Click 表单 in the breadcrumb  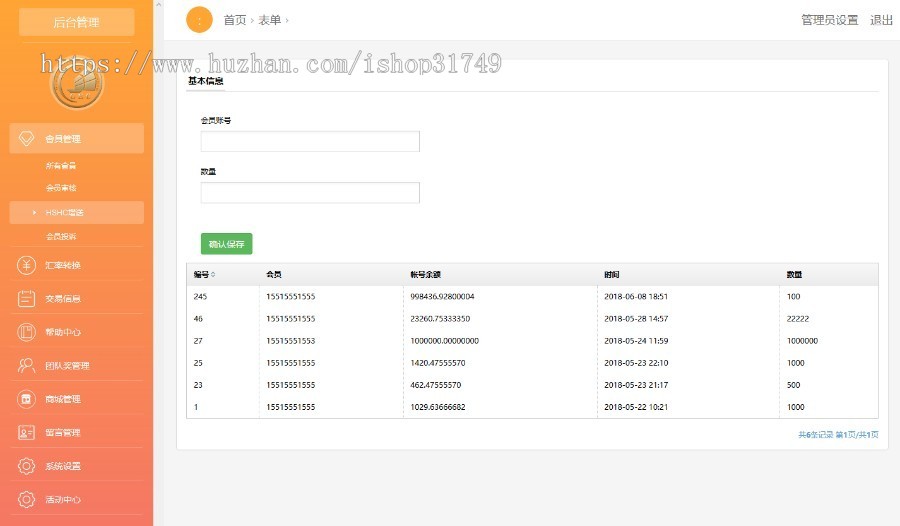[x=269, y=20]
